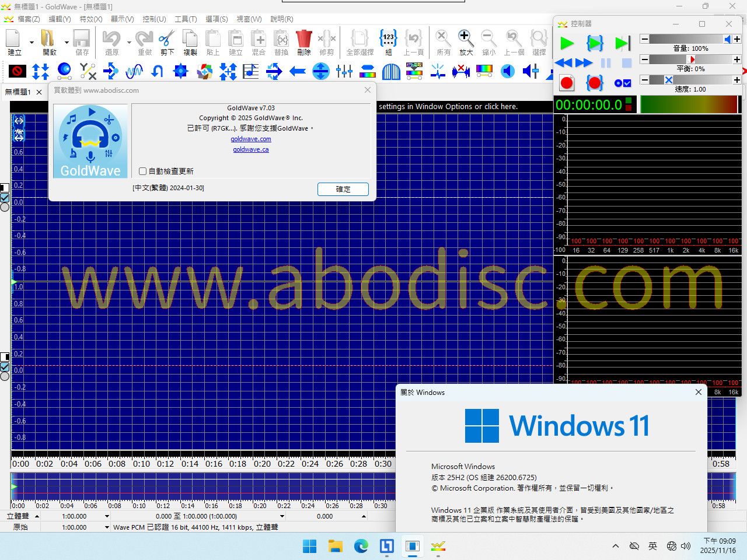
Task: Click the scissors Cut (剪下) icon
Action: pyautogui.click(x=167, y=40)
